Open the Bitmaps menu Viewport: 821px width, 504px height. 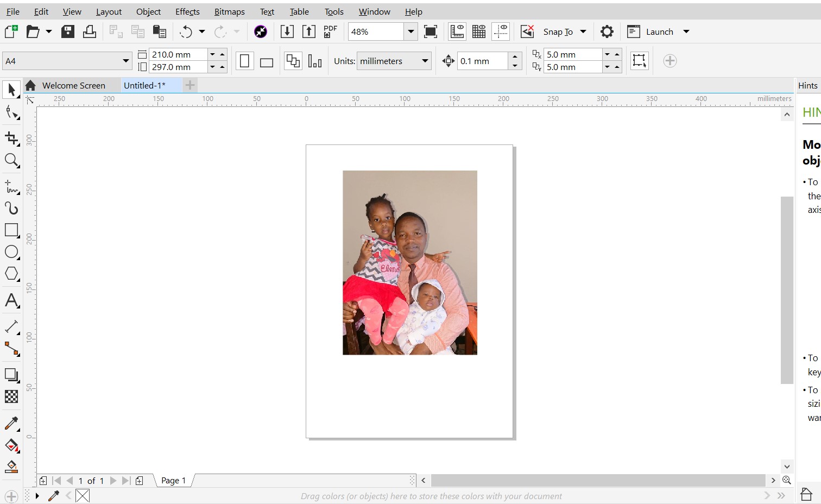pos(229,11)
